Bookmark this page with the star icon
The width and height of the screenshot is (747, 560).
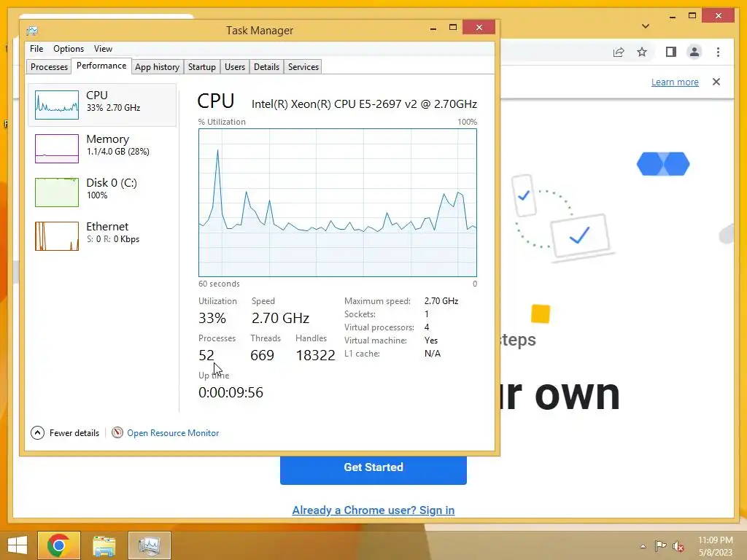point(642,52)
